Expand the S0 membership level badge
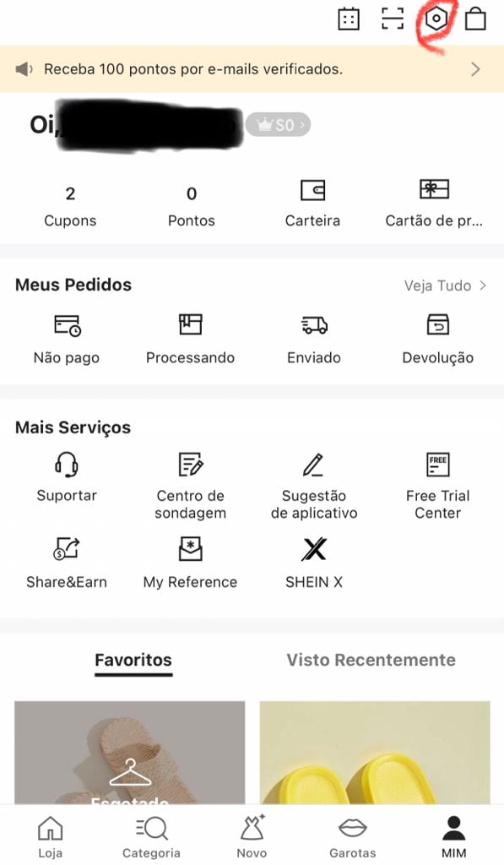Viewport: 504px width, 865px height. [279, 125]
